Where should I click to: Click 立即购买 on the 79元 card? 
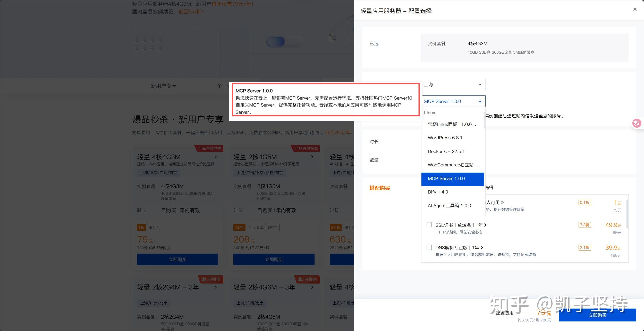coord(177,259)
